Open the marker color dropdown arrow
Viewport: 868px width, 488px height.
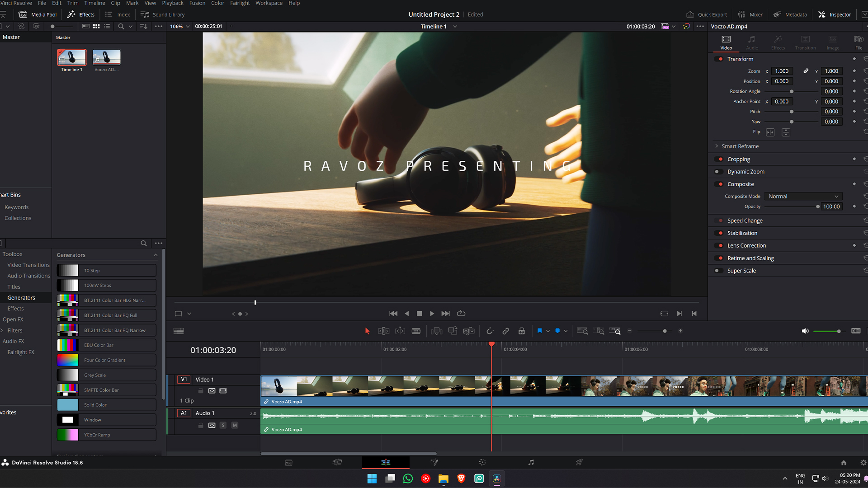(566, 331)
